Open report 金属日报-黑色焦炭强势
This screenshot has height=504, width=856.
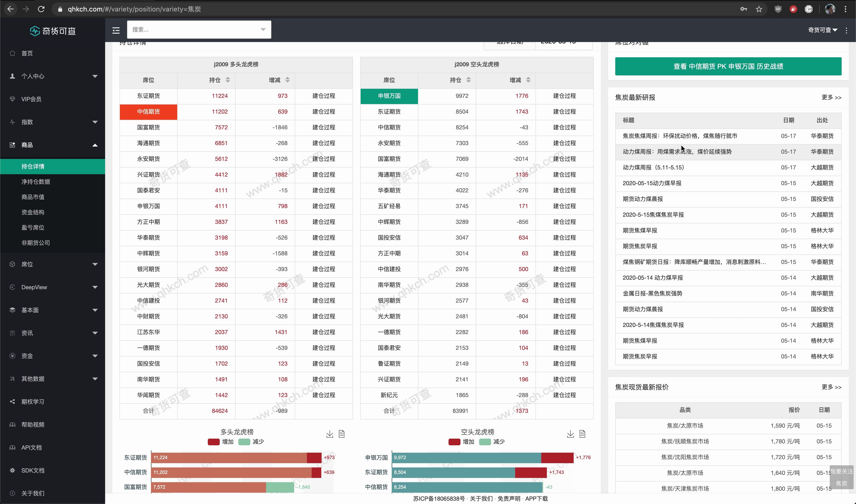tap(652, 294)
